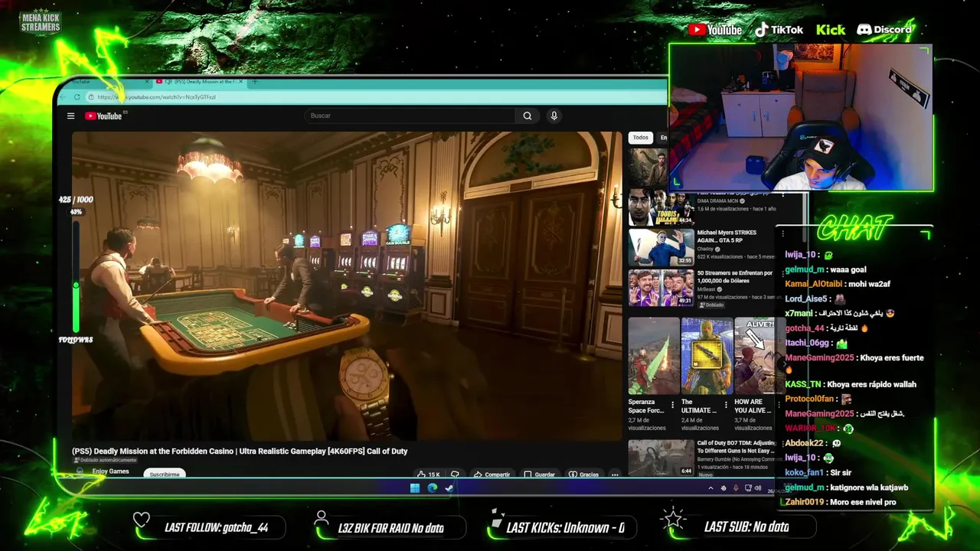980x551 pixels.
Task: Select the Todos filter chip
Action: click(640, 138)
